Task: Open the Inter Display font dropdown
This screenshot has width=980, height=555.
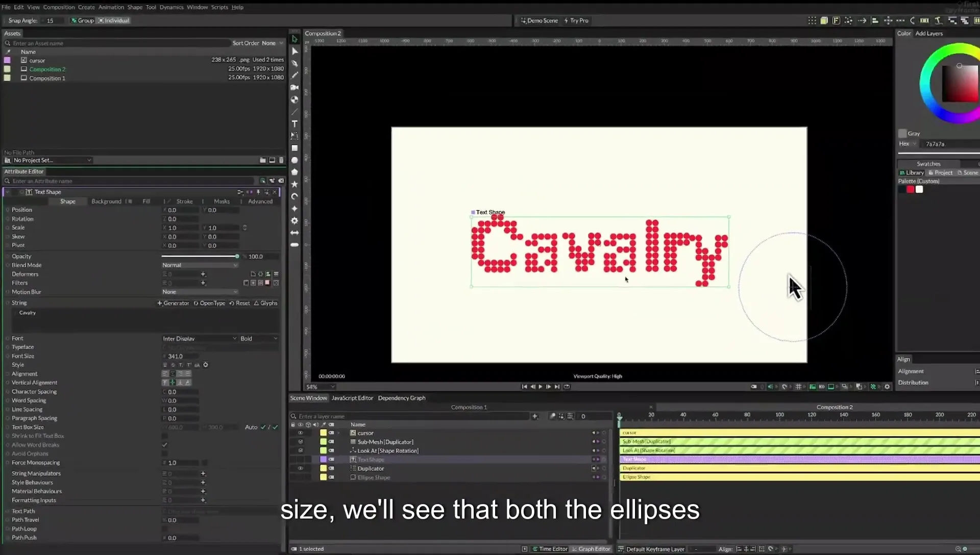Action: pyautogui.click(x=200, y=339)
